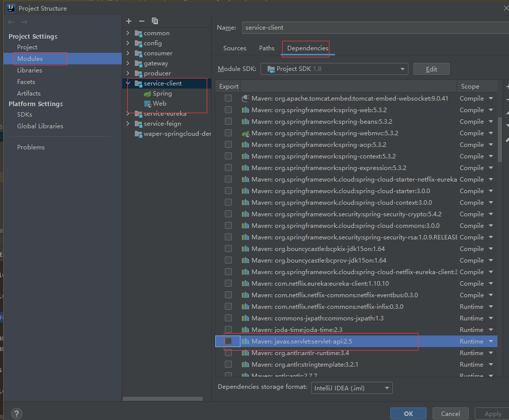Click the tomcat-embed-websocket library icon
Viewport: 509px width, 420px height.
(x=245, y=99)
